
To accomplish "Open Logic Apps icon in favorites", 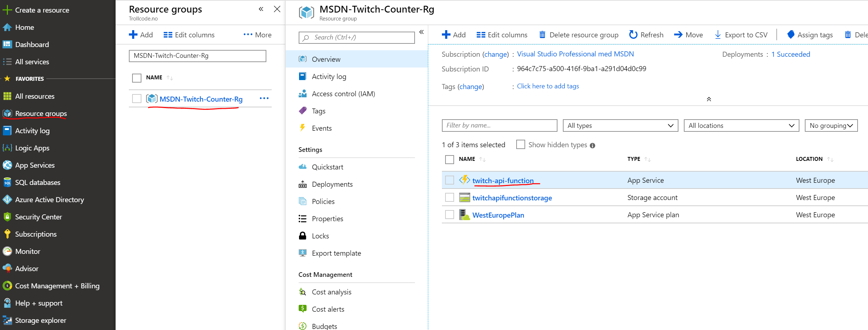I will [7, 148].
